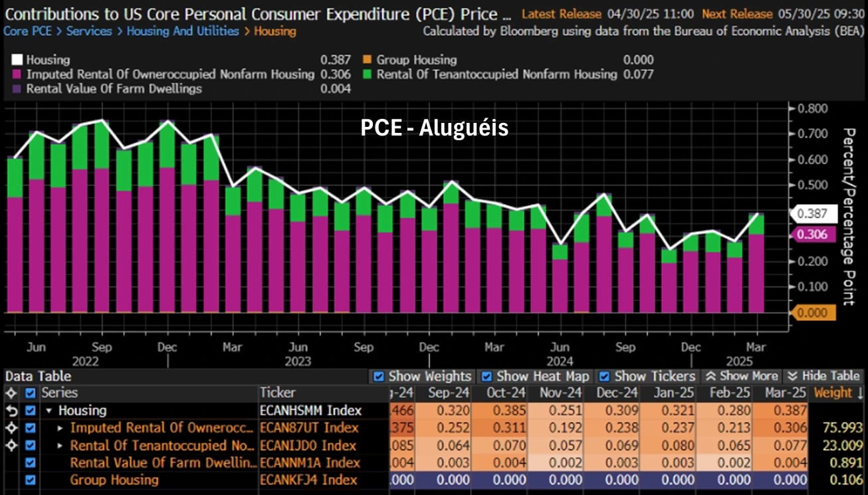The width and height of the screenshot is (868, 495).
Task: Click the white Housing legend swatch
Action: pyautogui.click(x=17, y=60)
